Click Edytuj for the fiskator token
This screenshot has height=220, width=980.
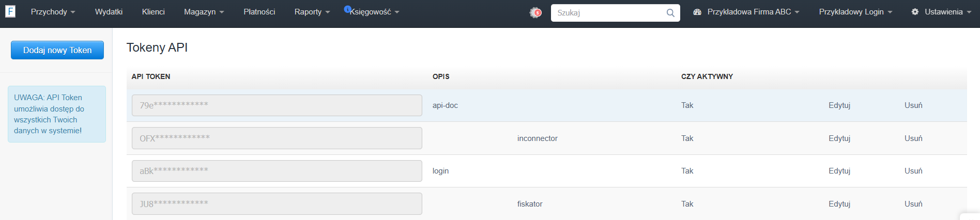(x=839, y=204)
